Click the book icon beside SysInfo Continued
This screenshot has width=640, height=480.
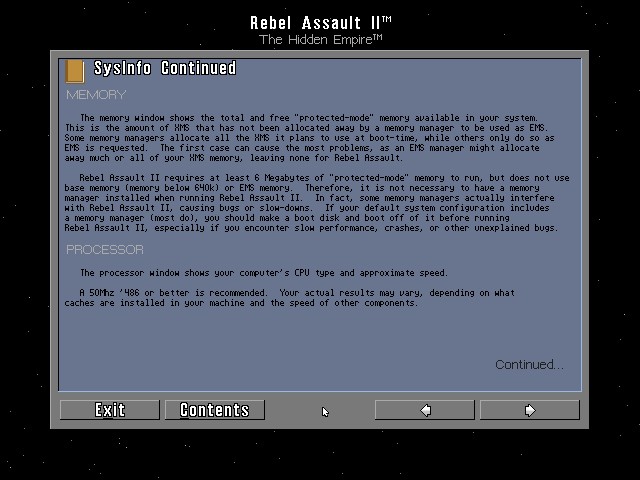click(x=75, y=71)
